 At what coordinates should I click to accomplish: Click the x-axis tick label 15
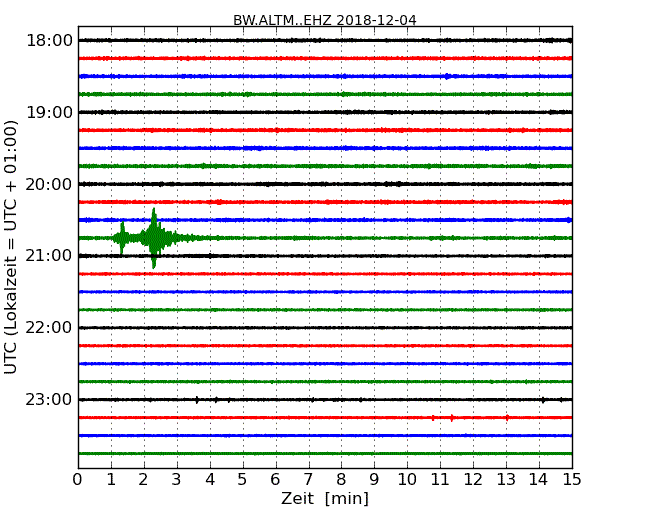click(572, 480)
